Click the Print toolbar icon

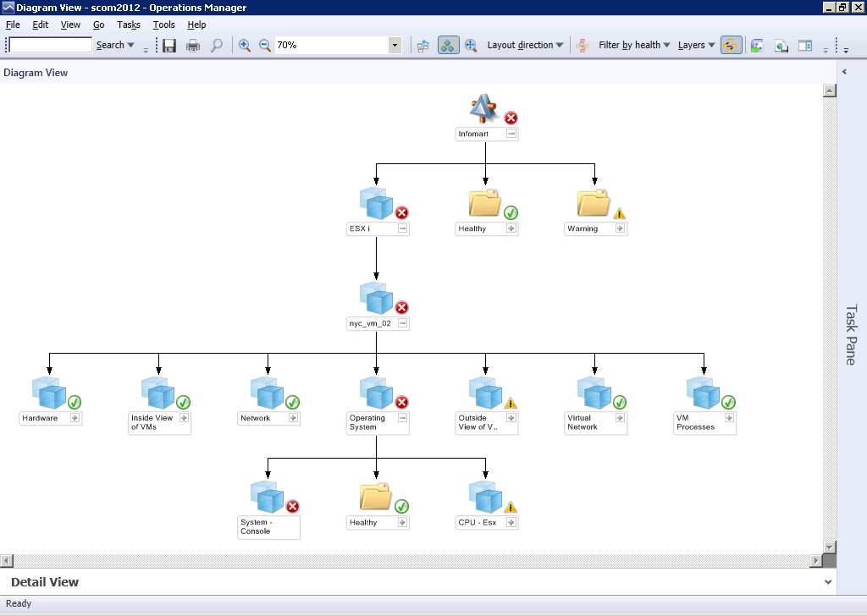[193, 46]
